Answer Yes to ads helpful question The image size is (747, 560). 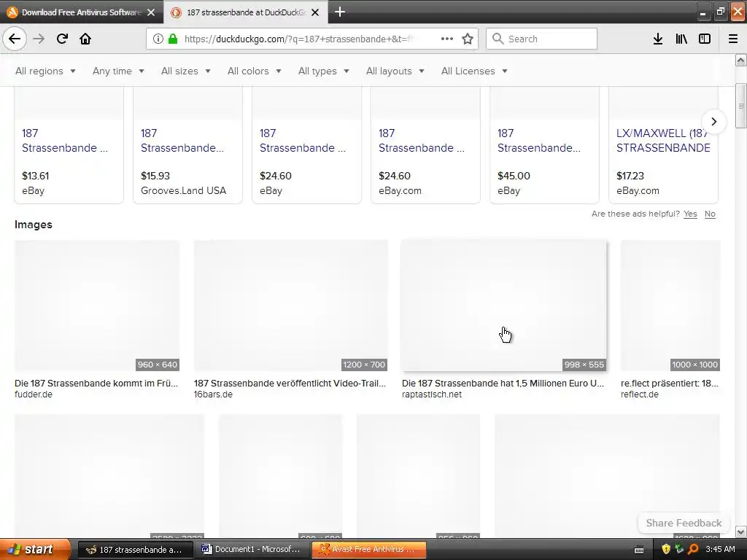pyautogui.click(x=690, y=214)
